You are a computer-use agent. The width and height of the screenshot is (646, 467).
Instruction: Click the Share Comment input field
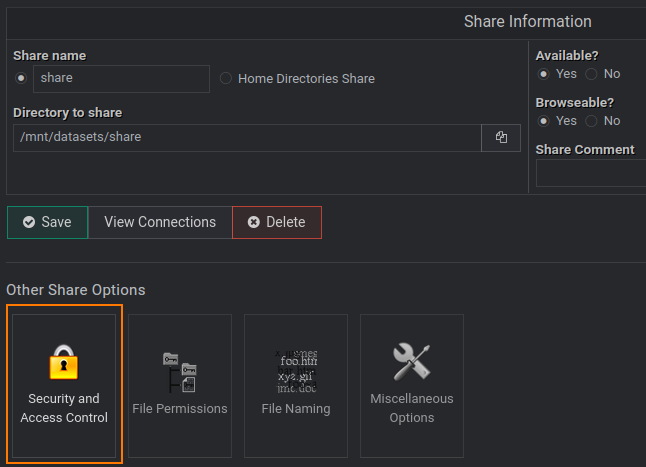point(592,173)
